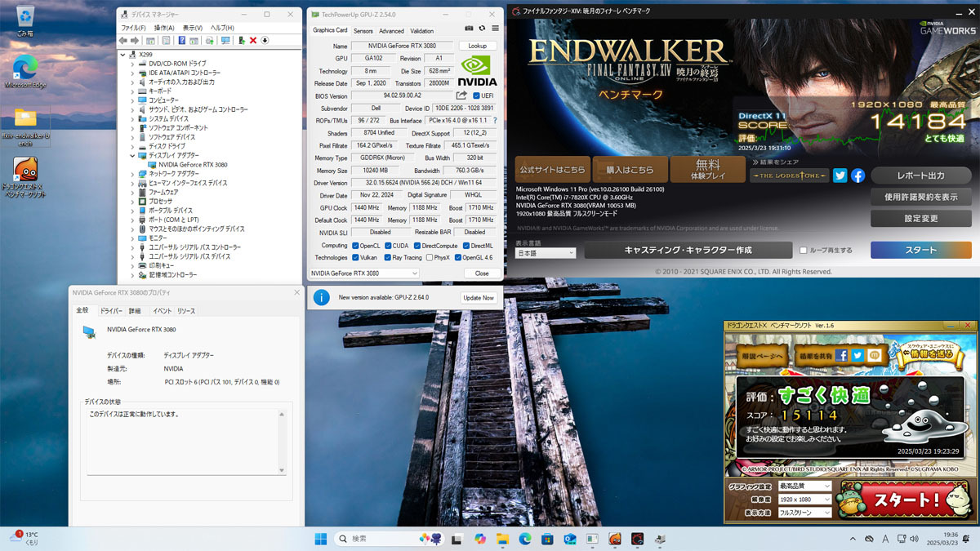Click the official site (公式サイトはこちら) button
This screenshot has height=551, width=980.
(x=553, y=170)
